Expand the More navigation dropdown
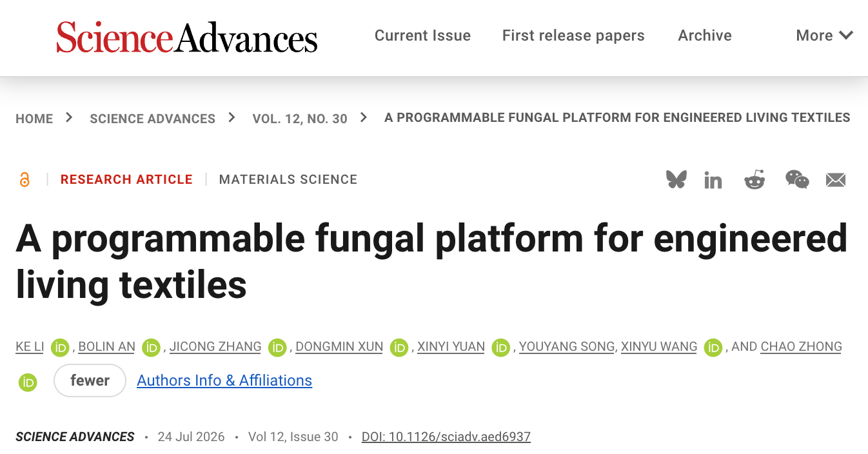Viewport: 868px width, 454px height. pos(825,35)
